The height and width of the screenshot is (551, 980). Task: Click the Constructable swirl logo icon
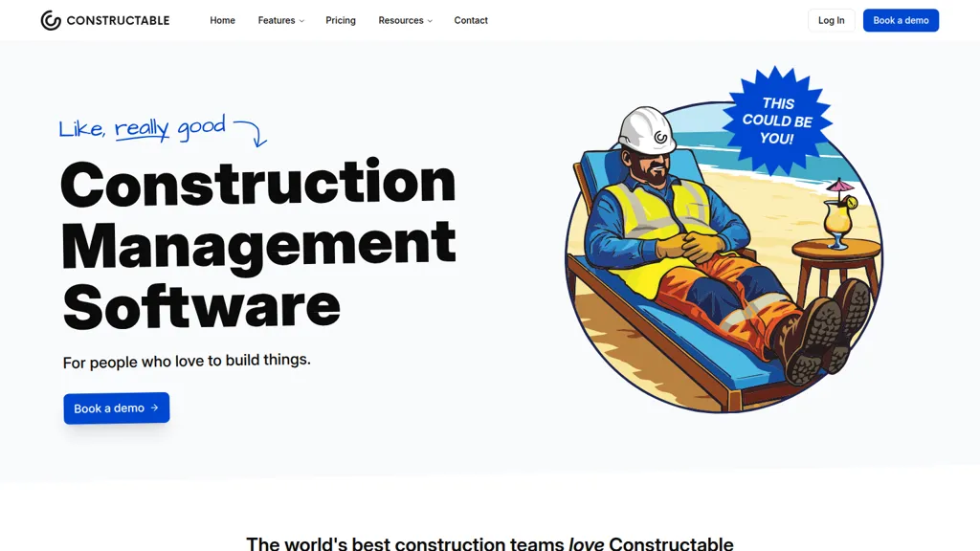51,21
